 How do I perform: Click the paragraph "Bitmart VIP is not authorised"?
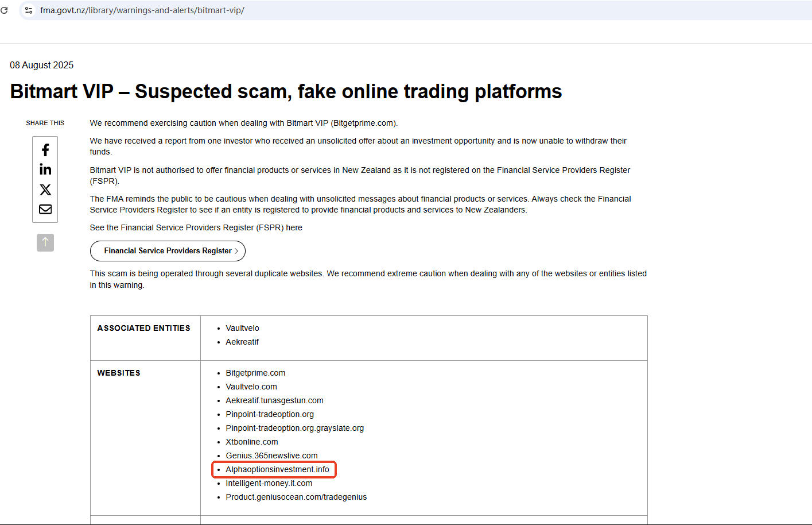[360, 175]
